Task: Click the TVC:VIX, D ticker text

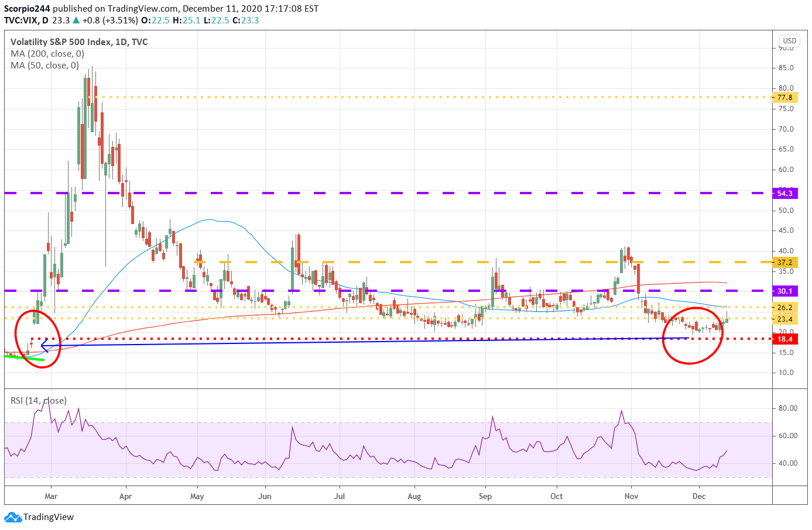Action: point(26,20)
